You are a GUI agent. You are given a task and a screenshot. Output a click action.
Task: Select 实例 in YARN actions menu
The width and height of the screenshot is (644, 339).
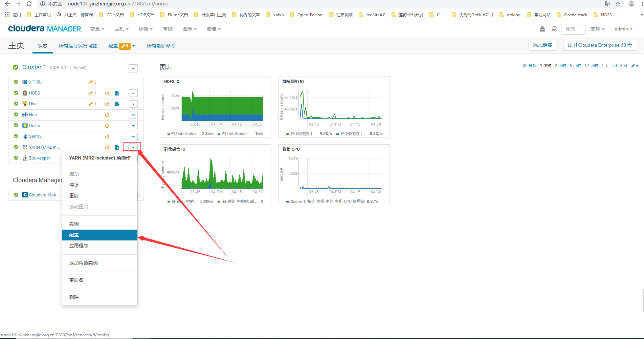(x=100, y=224)
